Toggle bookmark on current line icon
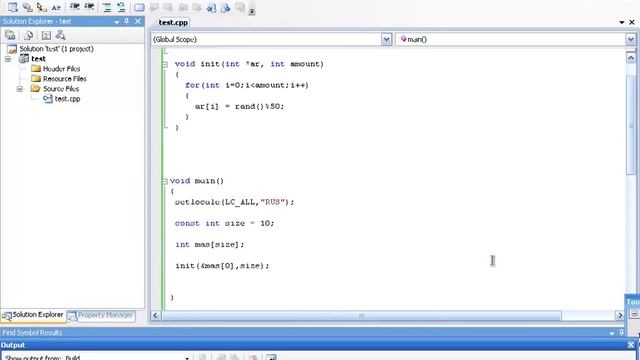This screenshot has width=640, height=360. 139,7
